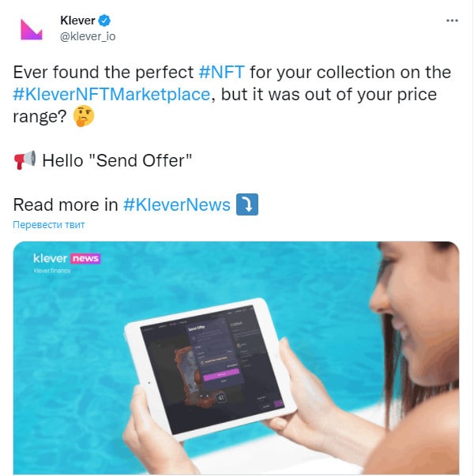This screenshot has height=476, width=474.
Task: Click the blue verified badge next to Klever
Action: 105,21
